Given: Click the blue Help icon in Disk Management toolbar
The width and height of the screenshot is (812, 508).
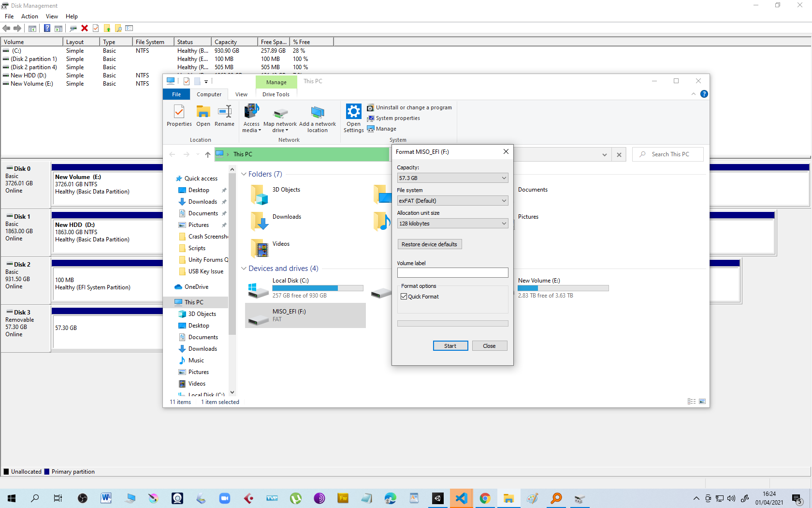Looking at the screenshot, I should point(47,28).
